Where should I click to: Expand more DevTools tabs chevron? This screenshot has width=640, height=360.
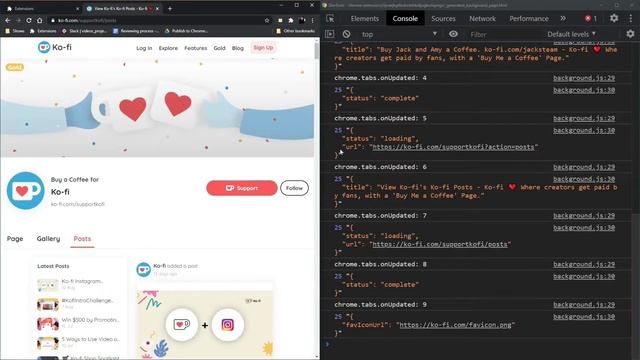pos(563,18)
